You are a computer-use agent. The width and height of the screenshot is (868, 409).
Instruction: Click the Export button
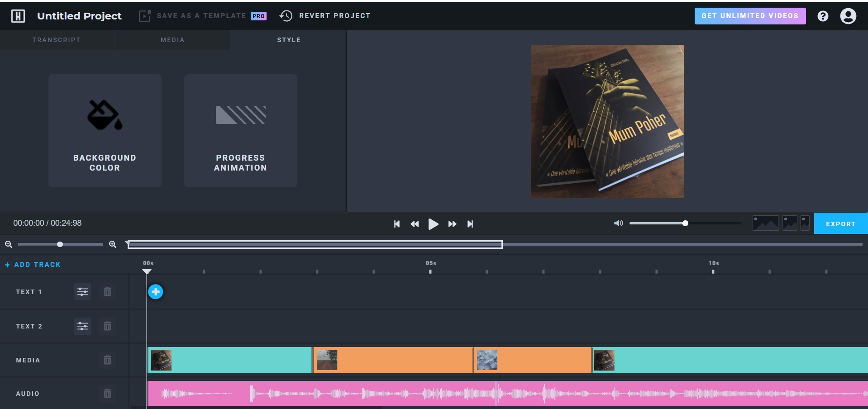tap(841, 224)
